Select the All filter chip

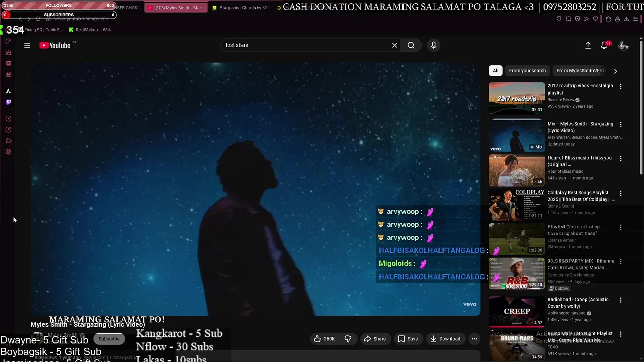point(496,71)
